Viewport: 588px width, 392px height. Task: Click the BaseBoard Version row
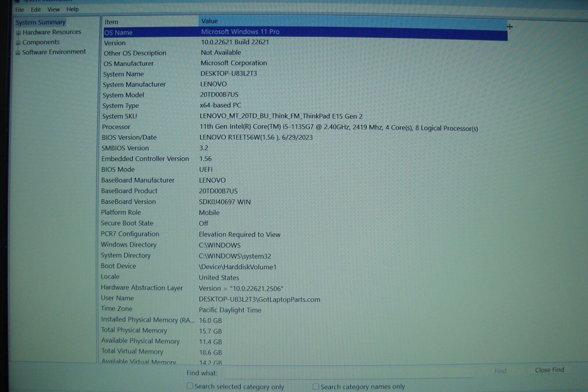click(305, 202)
